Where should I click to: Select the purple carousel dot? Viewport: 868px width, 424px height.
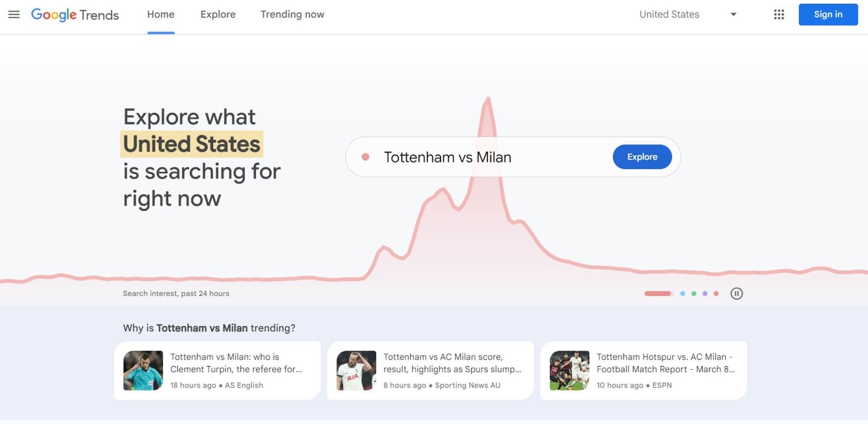pos(705,294)
